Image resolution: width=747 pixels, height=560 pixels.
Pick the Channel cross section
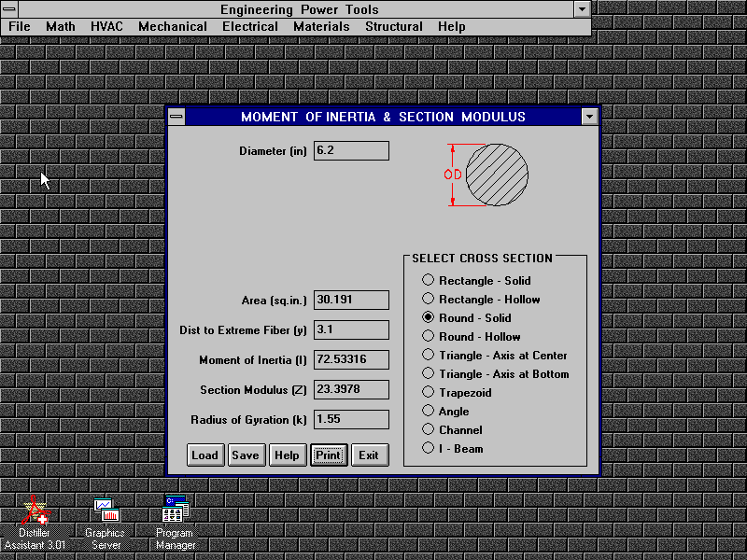tap(428, 429)
